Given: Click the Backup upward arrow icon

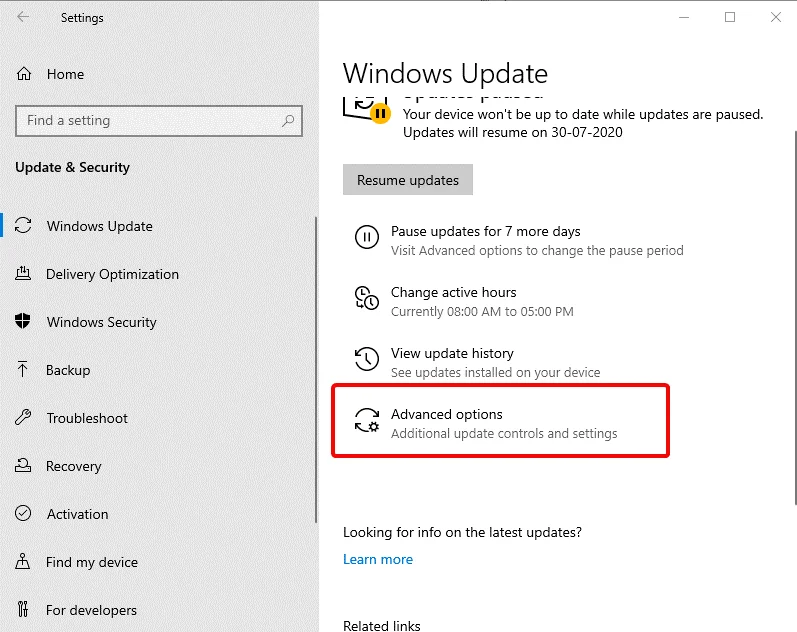Looking at the screenshot, I should pos(22,369).
